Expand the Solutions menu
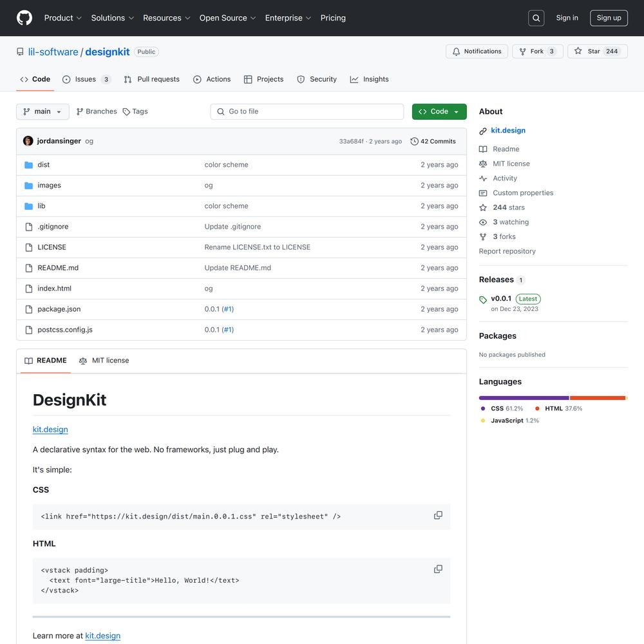Screen dimensions: 644x644 click(x=113, y=18)
